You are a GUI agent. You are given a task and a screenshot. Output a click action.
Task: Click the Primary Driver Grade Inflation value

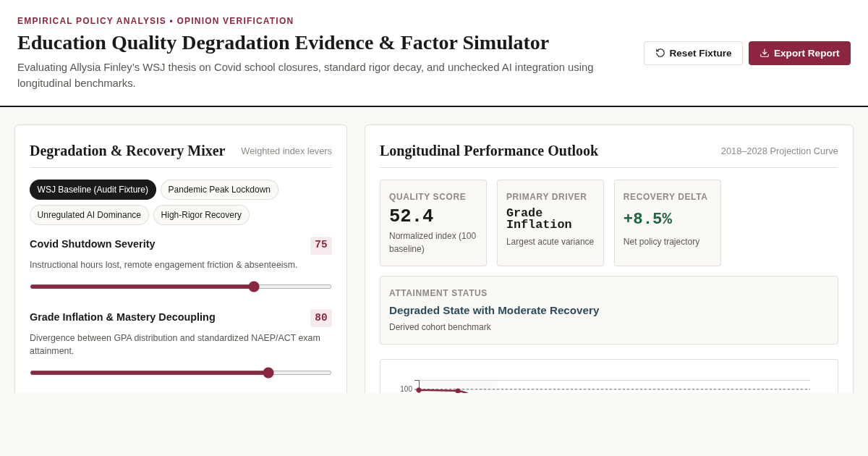(539, 219)
